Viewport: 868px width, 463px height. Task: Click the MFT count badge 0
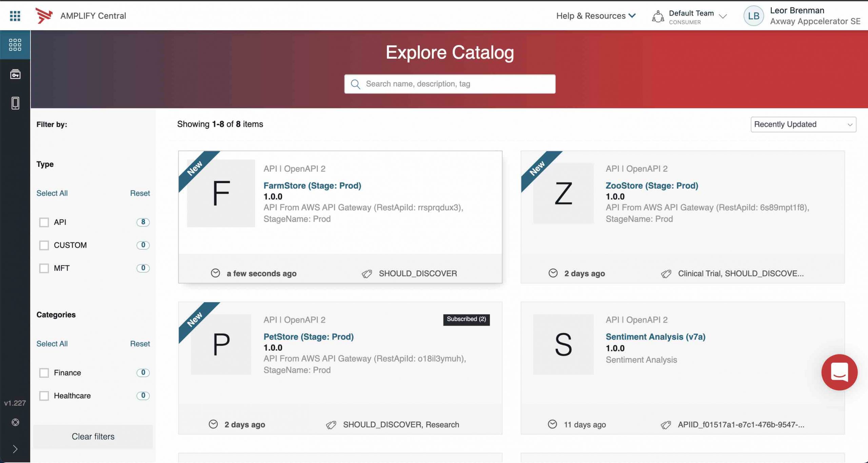point(143,268)
